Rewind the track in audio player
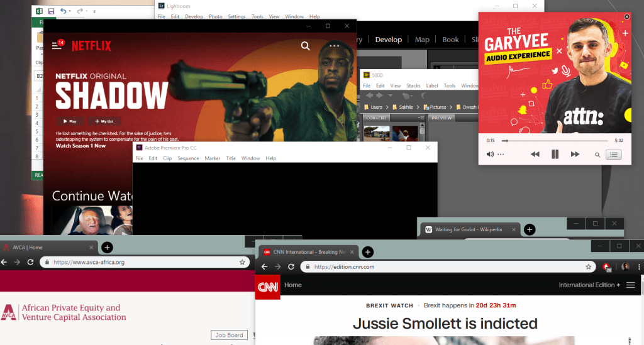The image size is (644, 345). (x=535, y=154)
